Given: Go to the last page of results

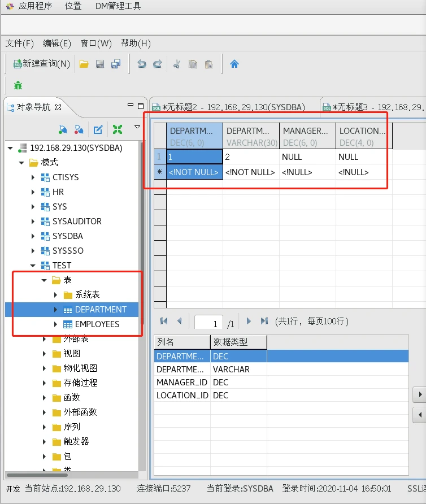Looking at the screenshot, I should point(264,321).
